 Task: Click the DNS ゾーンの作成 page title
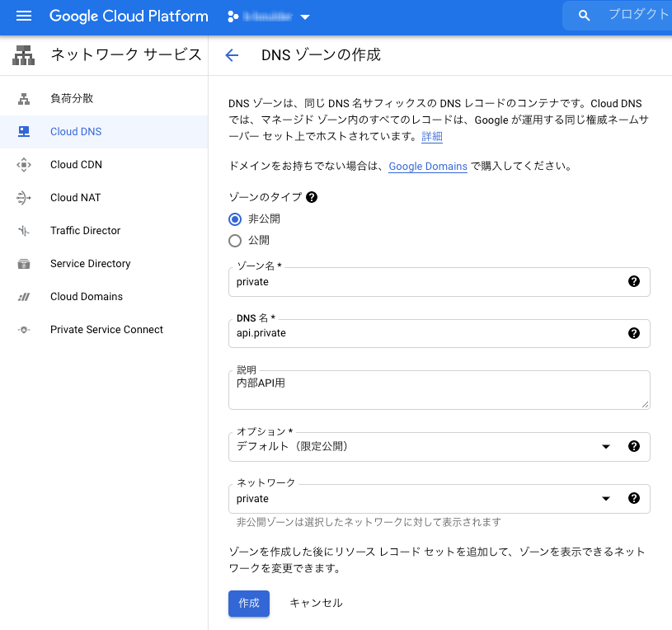(321, 55)
